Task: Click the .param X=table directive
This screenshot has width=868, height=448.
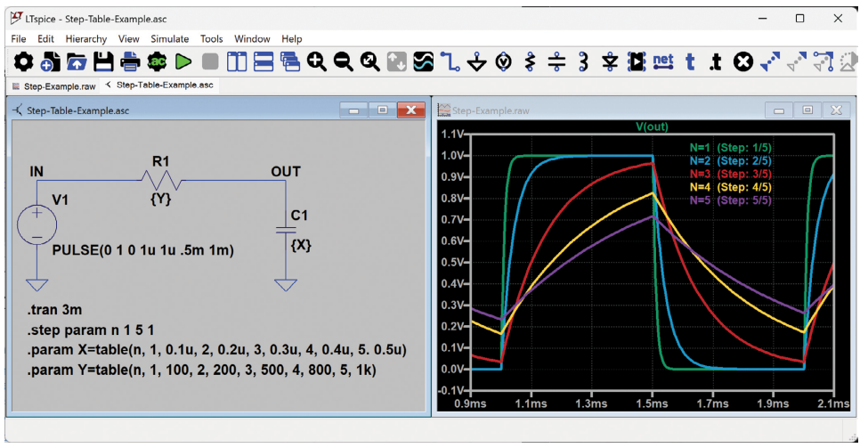Action: [216, 351]
